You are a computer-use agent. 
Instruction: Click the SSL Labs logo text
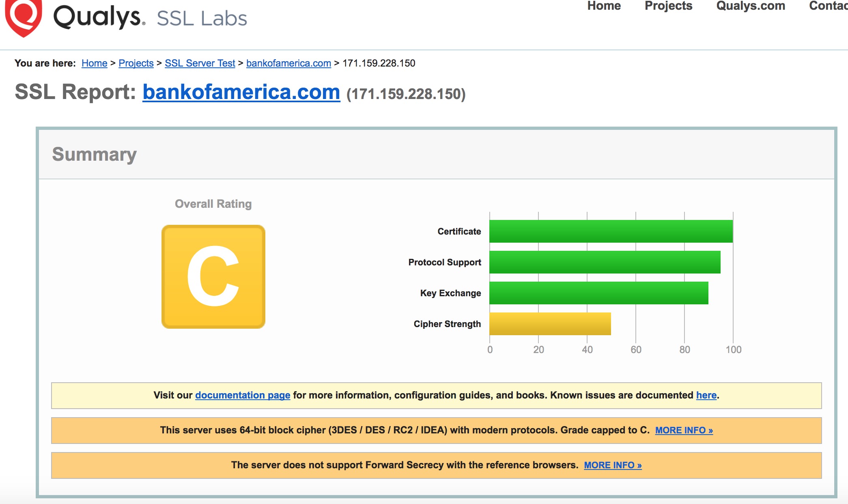pyautogui.click(x=202, y=19)
